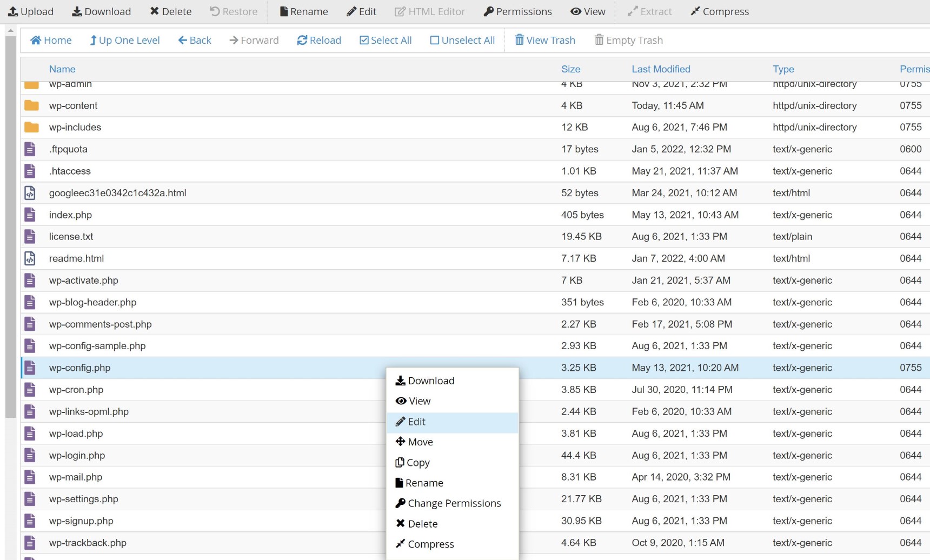The width and height of the screenshot is (930, 560).
Task: Click the googleec31e0342c1c432a.html file icon
Action: (x=30, y=193)
